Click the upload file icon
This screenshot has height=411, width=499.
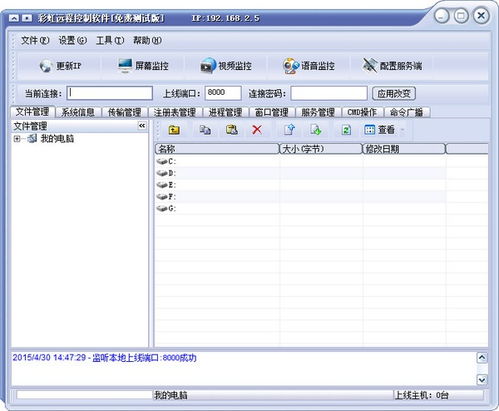click(289, 130)
